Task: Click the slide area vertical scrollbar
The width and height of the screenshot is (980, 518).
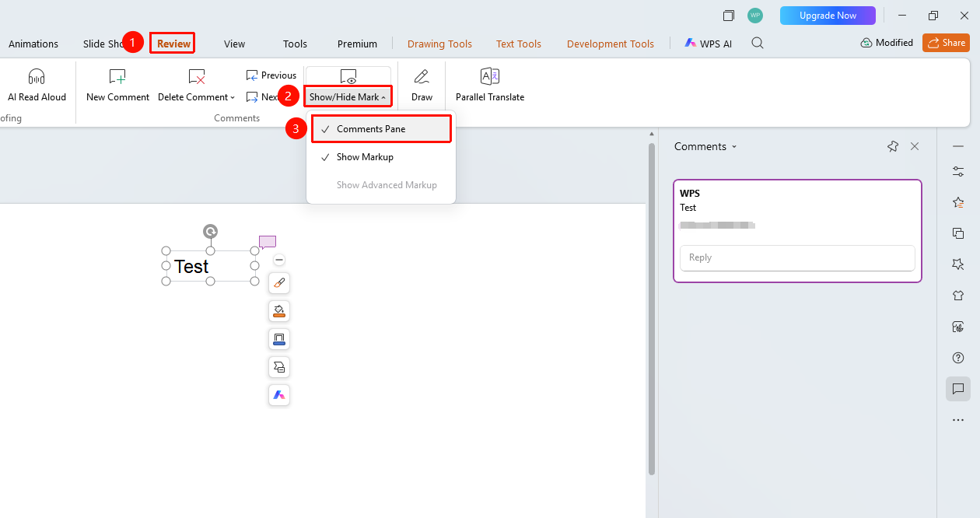Action: pos(652,307)
